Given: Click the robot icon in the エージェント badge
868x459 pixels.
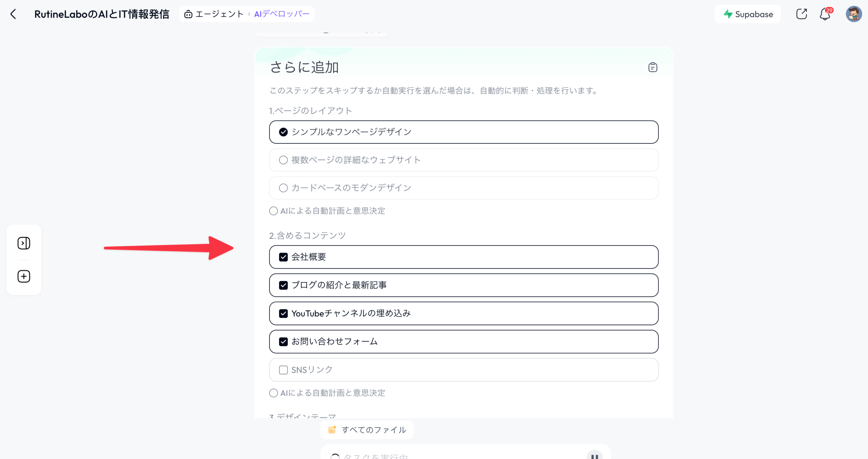Looking at the screenshot, I should (x=188, y=14).
